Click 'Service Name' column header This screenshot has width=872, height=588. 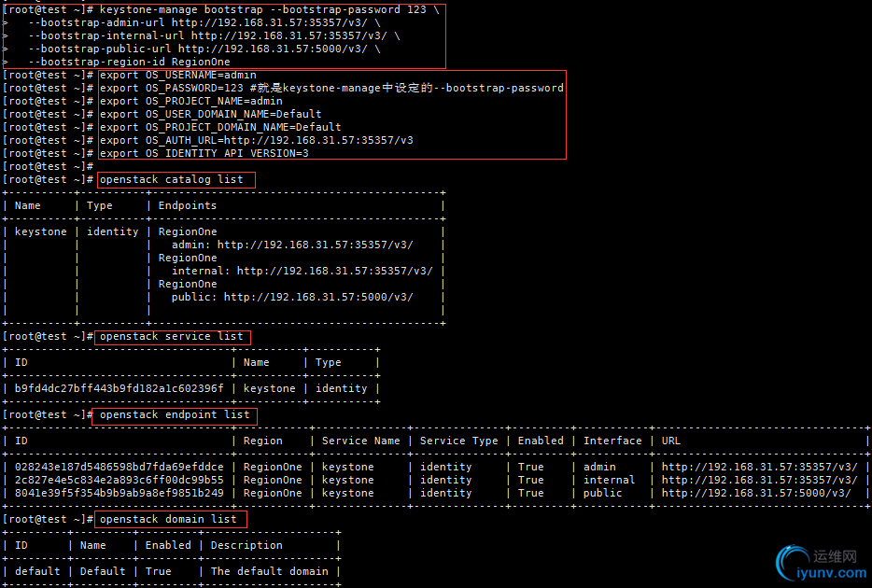coord(361,441)
